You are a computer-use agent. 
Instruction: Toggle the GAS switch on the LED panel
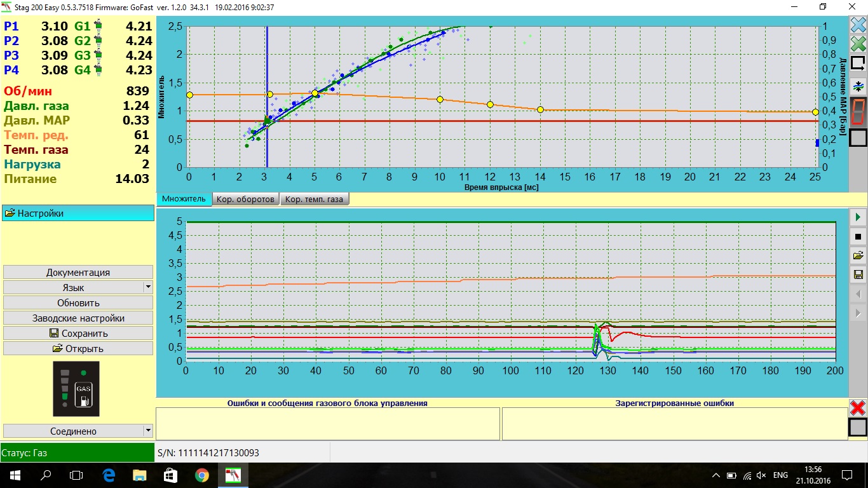[83, 395]
